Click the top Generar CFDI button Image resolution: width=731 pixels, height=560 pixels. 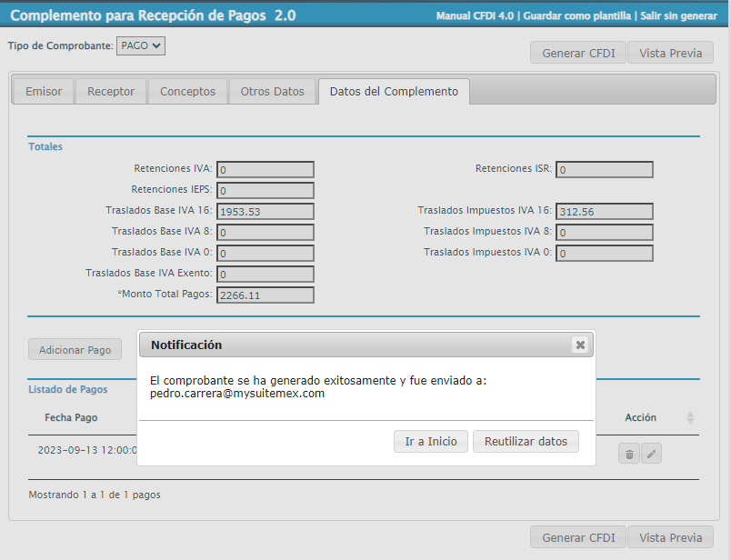pyautogui.click(x=578, y=53)
